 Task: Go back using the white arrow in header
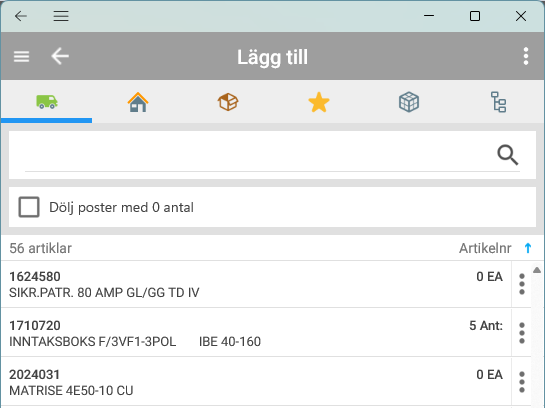(x=60, y=56)
